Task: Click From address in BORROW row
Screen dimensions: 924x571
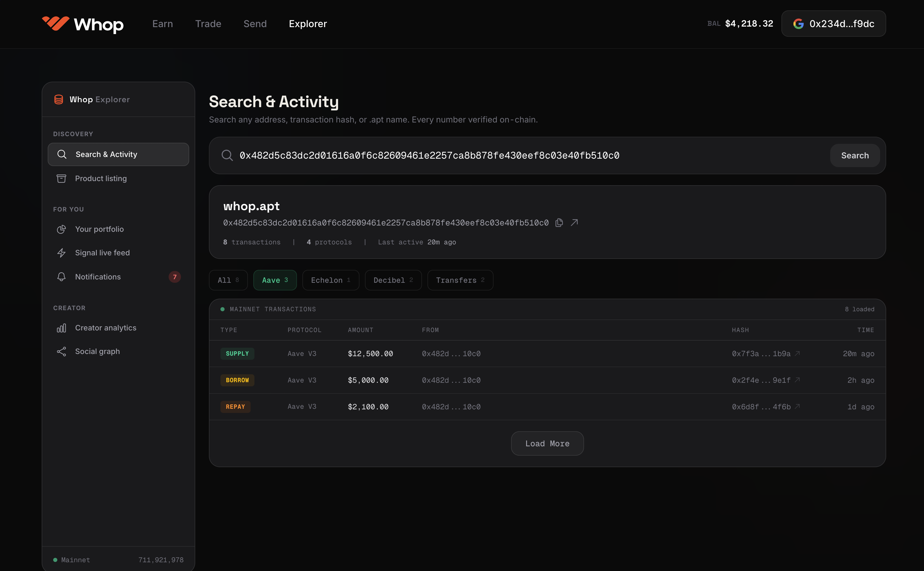Action: pos(451,380)
